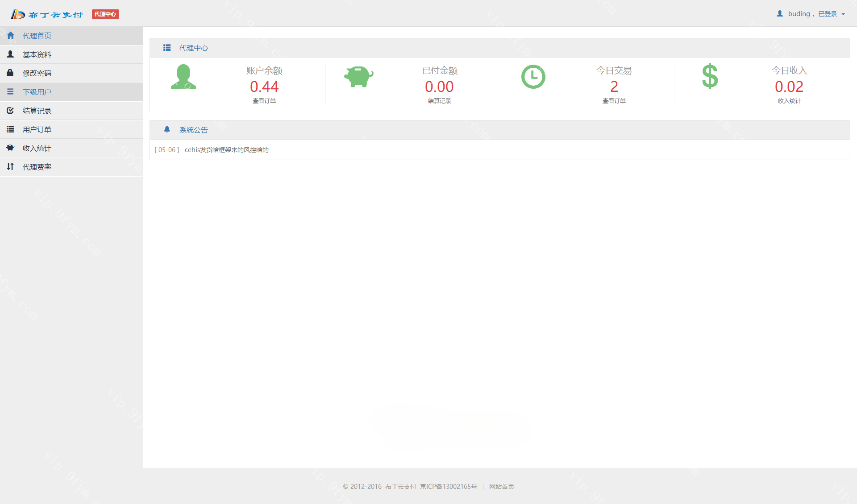The width and height of the screenshot is (857, 504).
Task: Click 结算记录 link under 已付金额
Action: [439, 101]
